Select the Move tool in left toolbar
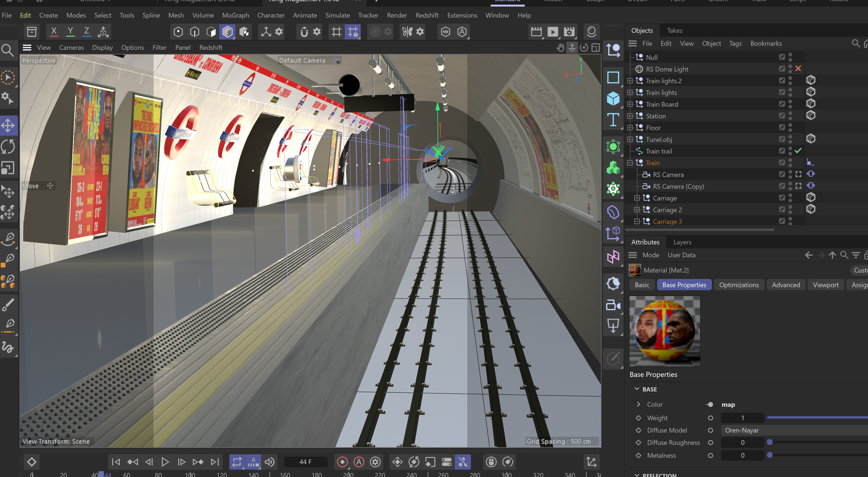The image size is (868, 477). click(8, 125)
